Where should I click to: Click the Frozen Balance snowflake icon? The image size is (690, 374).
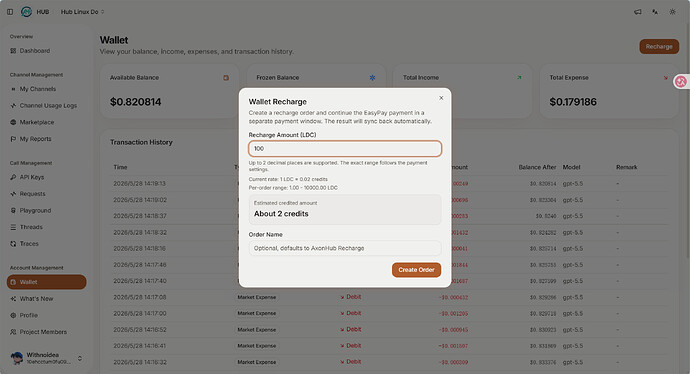tap(372, 78)
